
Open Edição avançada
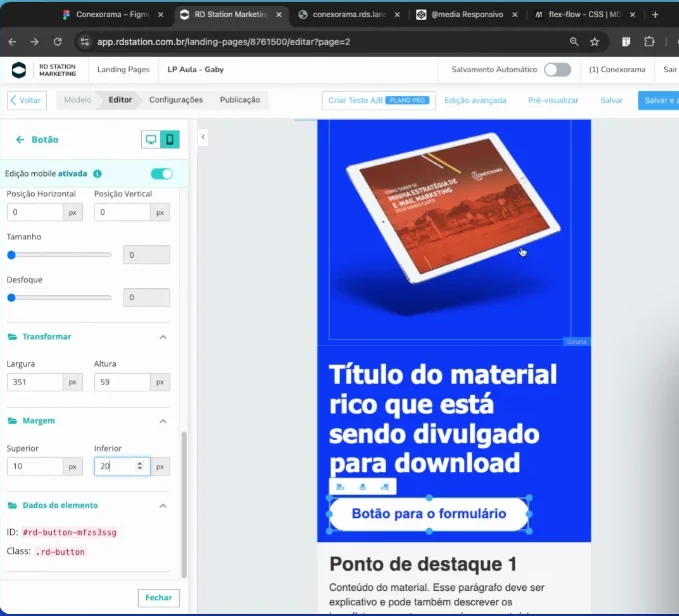tap(475, 100)
